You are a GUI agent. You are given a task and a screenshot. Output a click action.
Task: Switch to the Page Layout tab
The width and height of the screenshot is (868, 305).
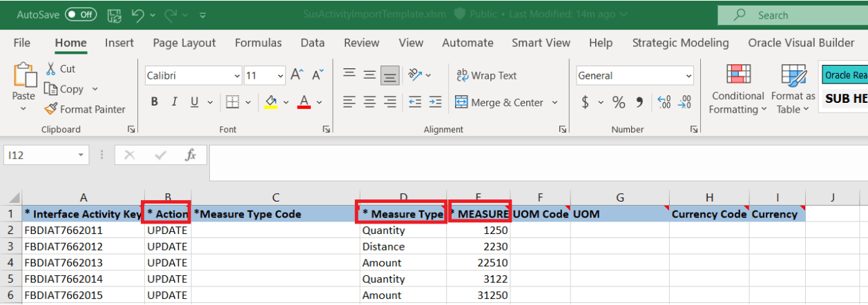pos(184,43)
